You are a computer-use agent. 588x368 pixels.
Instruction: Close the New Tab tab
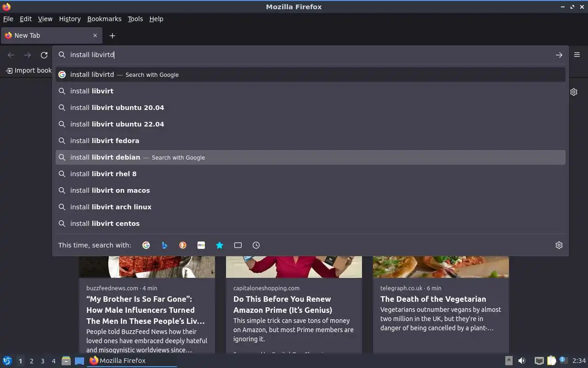[95, 35]
